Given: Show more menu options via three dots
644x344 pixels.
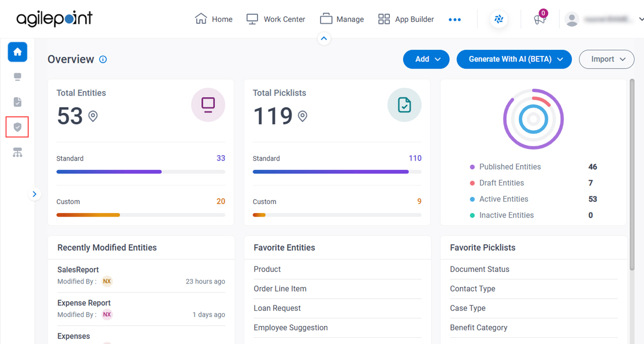Looking at the screenshot, I should [x=455, y=20].
